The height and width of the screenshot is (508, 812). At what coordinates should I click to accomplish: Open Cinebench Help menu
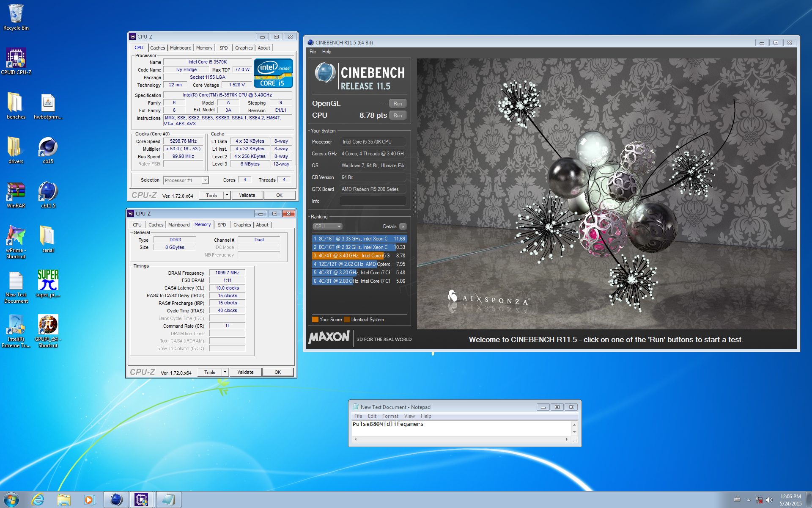coord(326,52)
